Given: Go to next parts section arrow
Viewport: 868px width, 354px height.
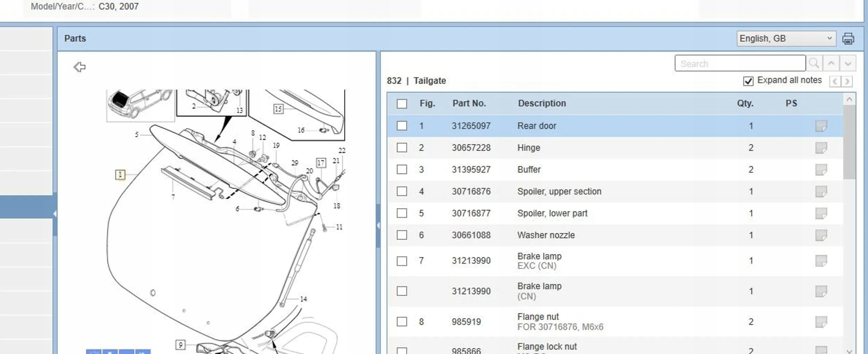Looking at the screenshot, I should 847,81.
